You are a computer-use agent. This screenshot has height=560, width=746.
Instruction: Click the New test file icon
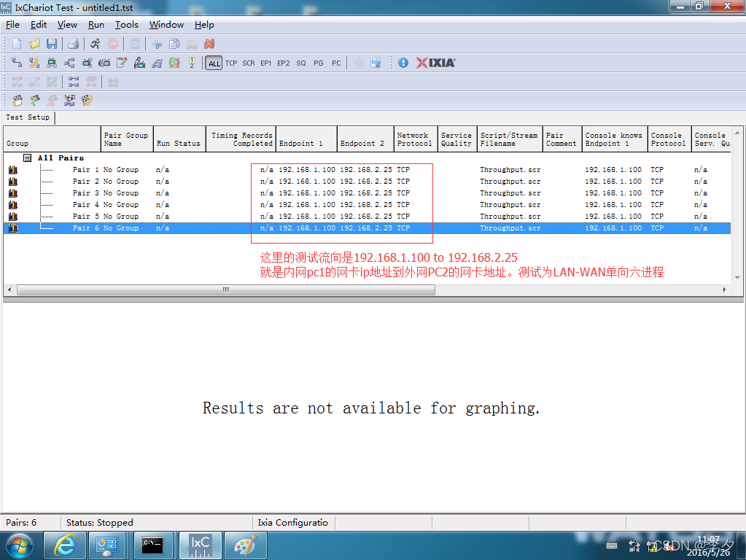point(17,44)
